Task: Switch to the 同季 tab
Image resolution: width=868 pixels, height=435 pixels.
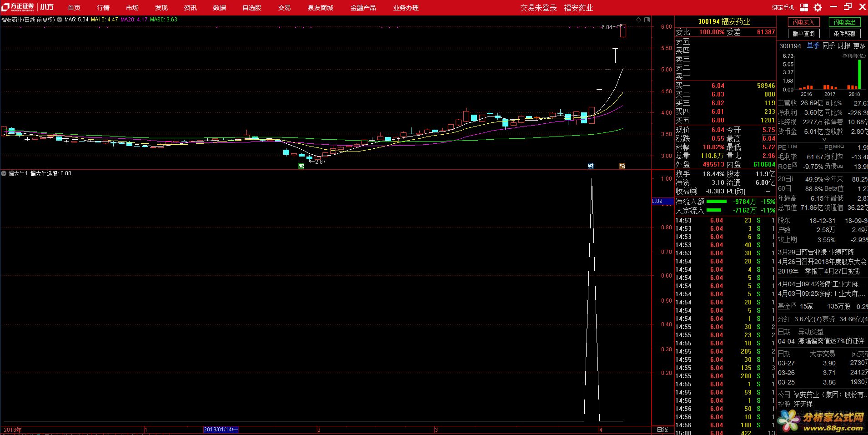Action: pos(829,46)
